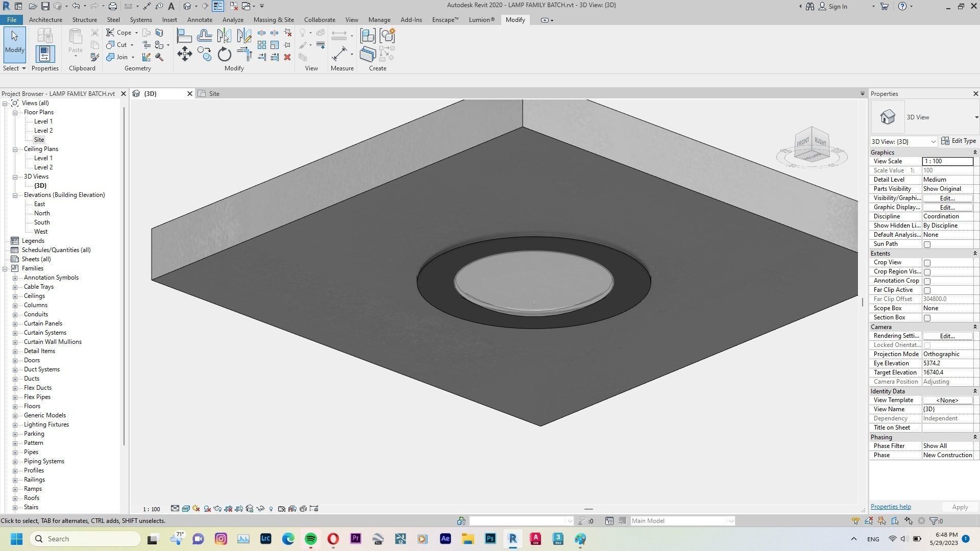Enable the Sun Path checkbox
This screenshot has height=551, width=980.
[x=927, y=244]
